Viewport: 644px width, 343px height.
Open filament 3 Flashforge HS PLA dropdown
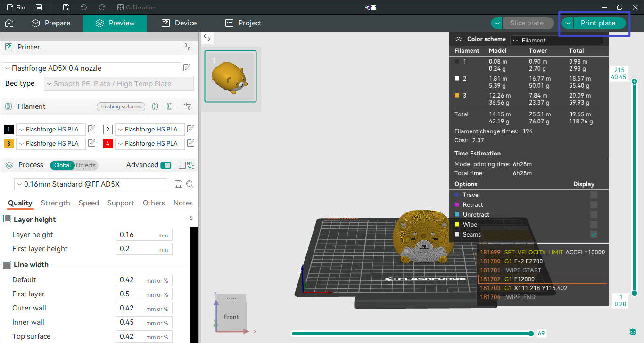51,144
